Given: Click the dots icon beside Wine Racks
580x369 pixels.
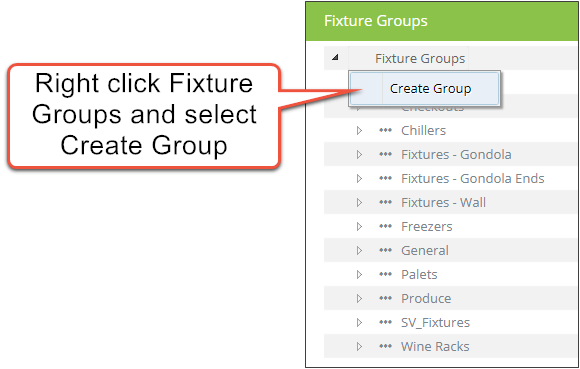Looking at the screenshot, I should (385, 346).
